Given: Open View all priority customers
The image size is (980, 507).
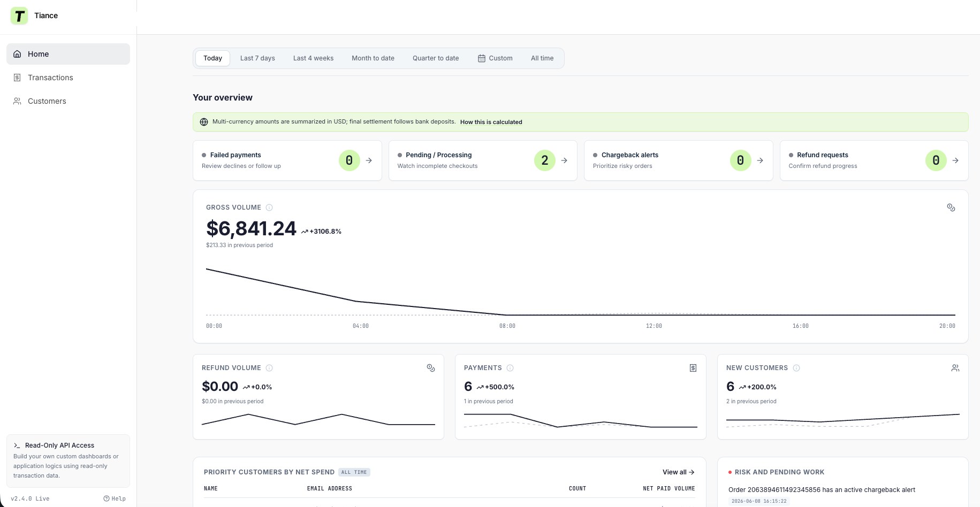Looking at the screenshot, I should click(679, 472).
